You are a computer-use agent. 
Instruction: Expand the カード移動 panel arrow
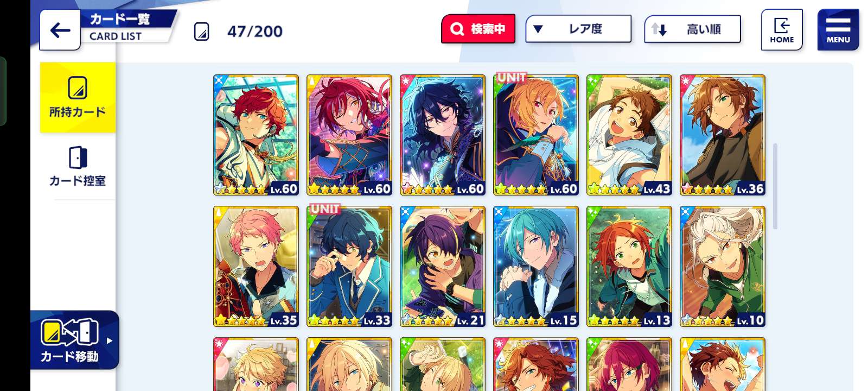(109, 341)
